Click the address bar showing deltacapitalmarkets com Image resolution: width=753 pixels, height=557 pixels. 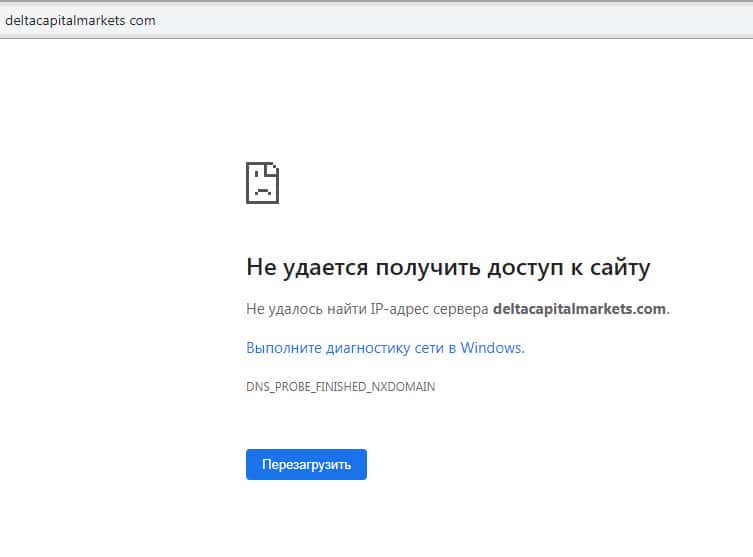click(x=376, y=21)
